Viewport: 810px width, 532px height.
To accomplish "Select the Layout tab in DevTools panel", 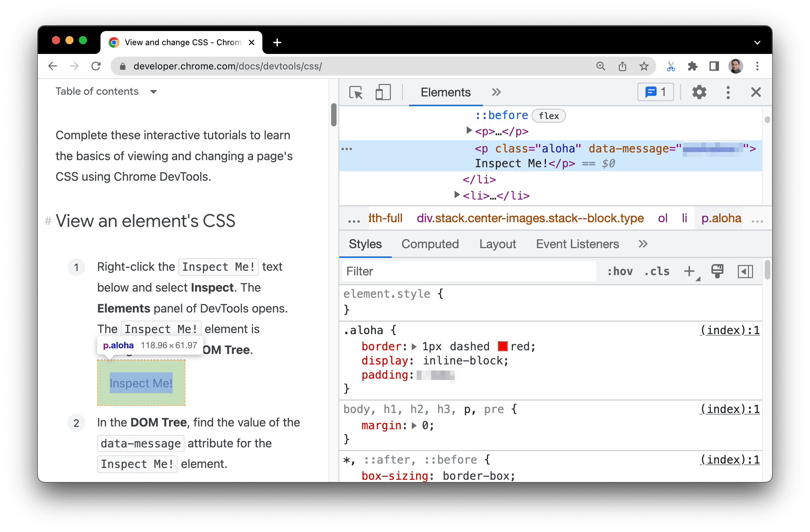I will coord(498,243).
